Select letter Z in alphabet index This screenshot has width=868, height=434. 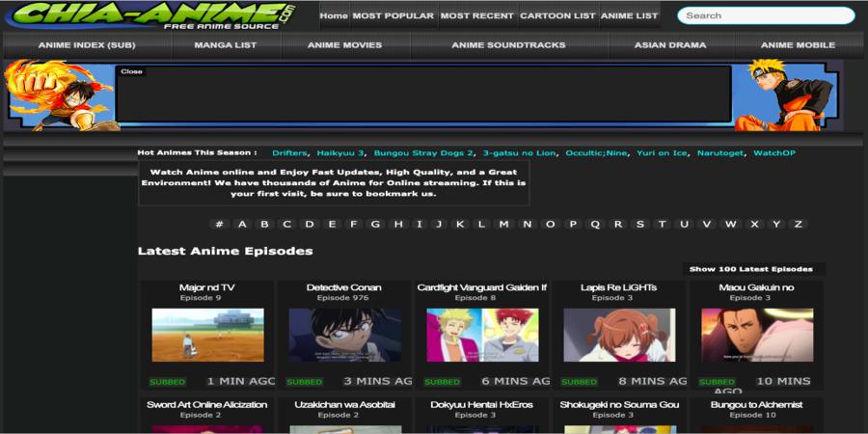(x=799, y=224)
